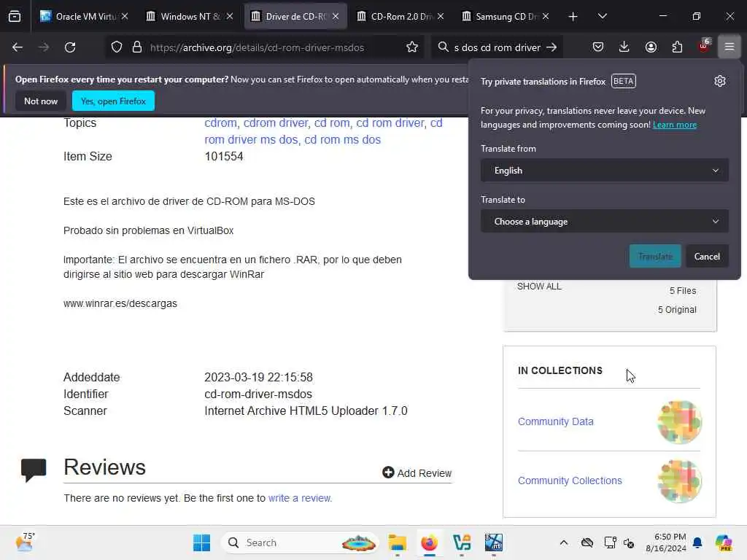The height and width of the screenshot is (560, 747).
Task: Click write a review link
Action: coord(300,498)
